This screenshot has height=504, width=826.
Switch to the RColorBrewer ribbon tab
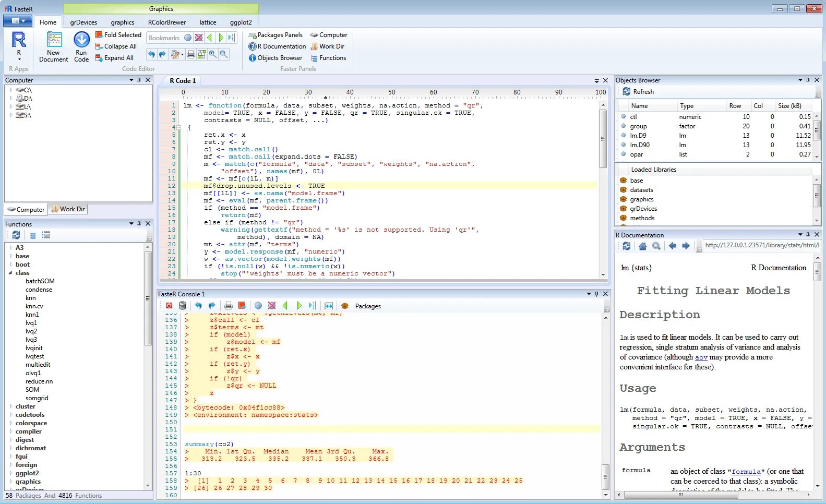pos(167,22)
